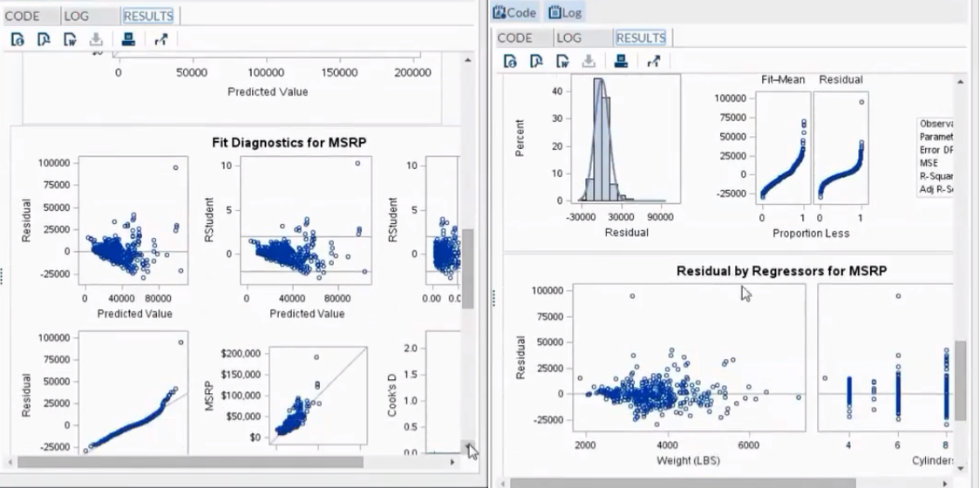Download right pane results as RTF Word file
Screen dimensions: 980x488
(x=562, y=61)
